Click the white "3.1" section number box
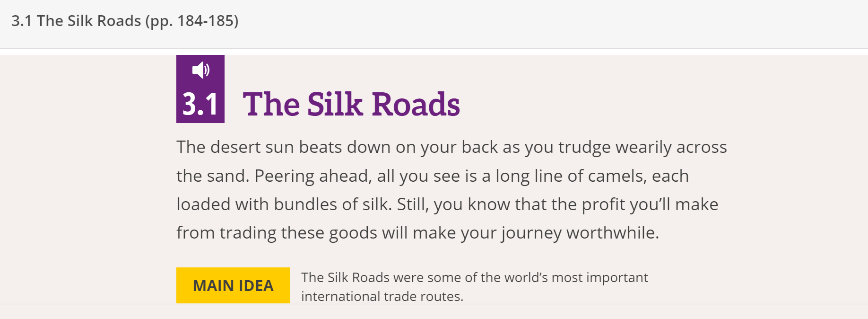 [200, 104]
